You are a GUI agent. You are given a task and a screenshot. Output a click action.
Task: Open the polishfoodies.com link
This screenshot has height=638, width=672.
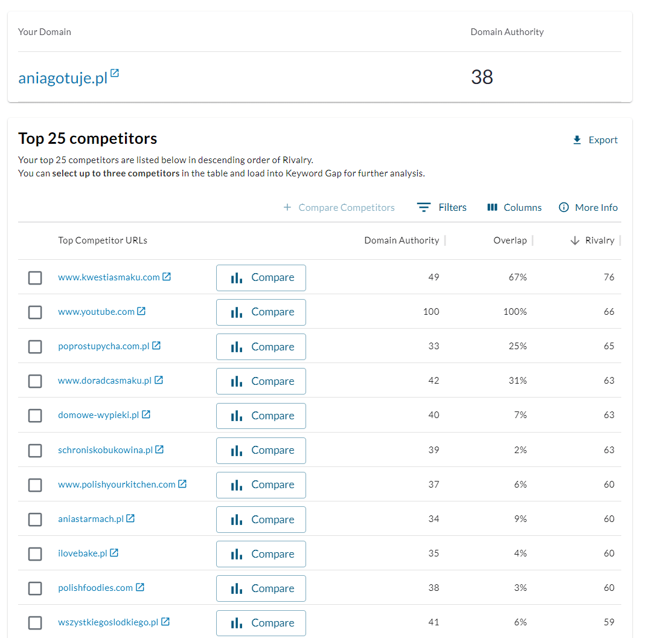click(x=95, y=587)
